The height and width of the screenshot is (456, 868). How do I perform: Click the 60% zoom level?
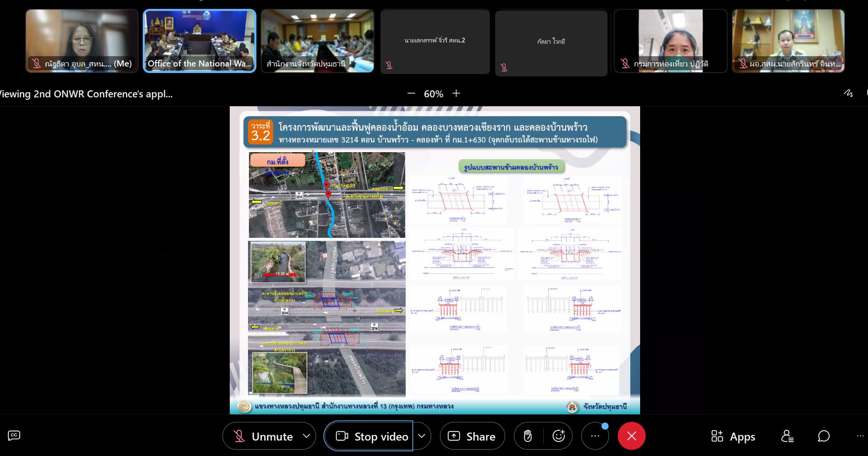point(433,94)
